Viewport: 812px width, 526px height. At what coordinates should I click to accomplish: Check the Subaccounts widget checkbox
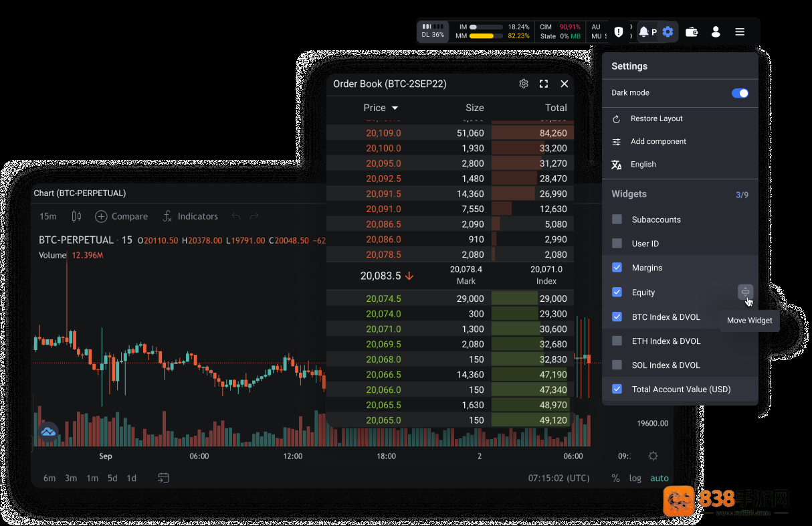[x=617, y=220]
